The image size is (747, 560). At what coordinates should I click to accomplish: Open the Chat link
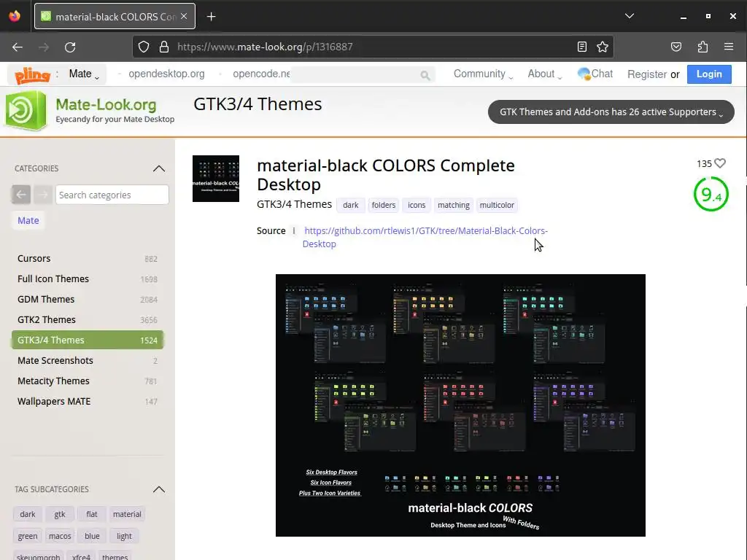point(595,74)
